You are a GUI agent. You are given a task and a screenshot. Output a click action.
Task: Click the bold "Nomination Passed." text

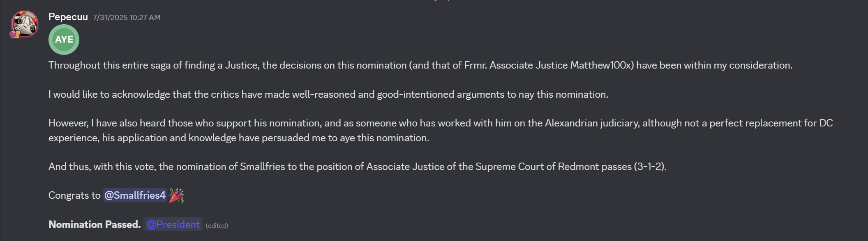click(94, 225)
